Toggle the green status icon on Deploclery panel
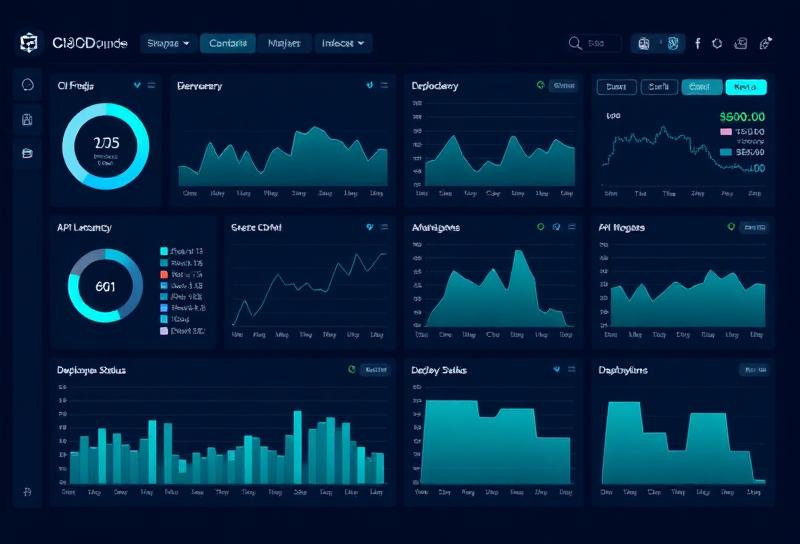Viewport: 800px width, 544px height. [541, 86]
